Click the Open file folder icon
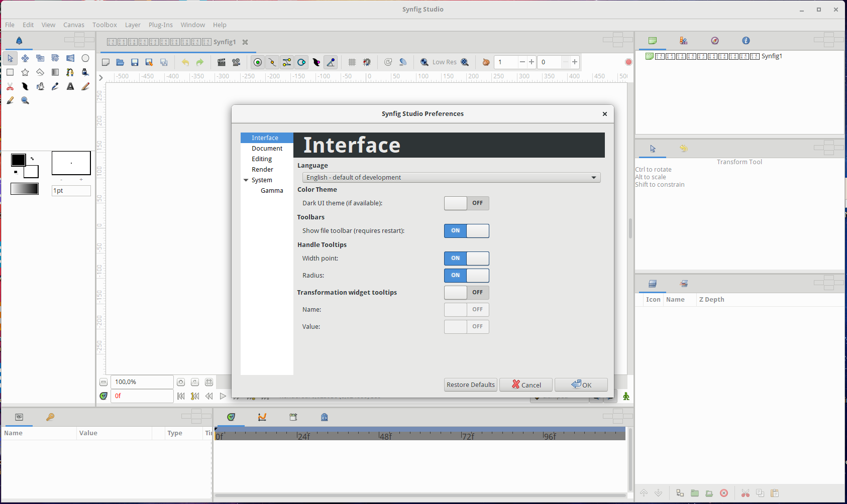Screen dimensions: 847x504 120,62
